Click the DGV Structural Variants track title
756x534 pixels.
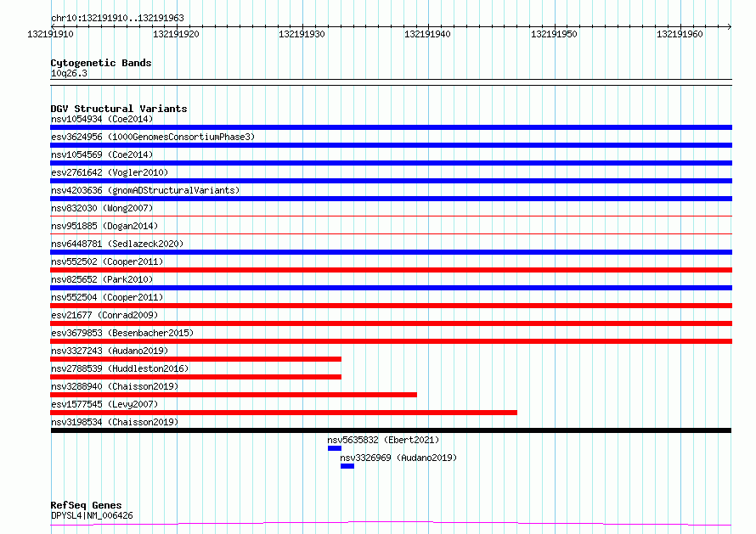click(x=119, y=109)
